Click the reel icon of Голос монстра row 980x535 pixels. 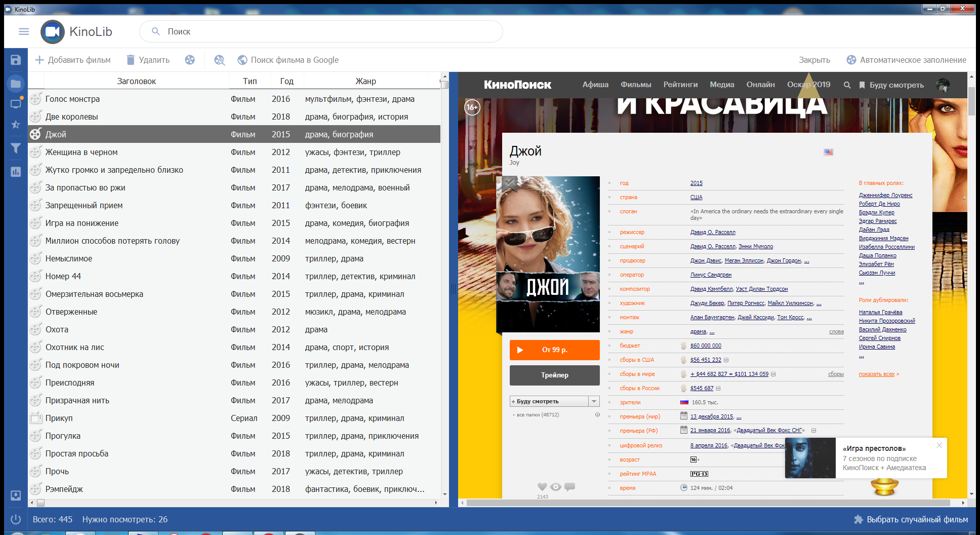pyautogui.click(x=35, y=99)
